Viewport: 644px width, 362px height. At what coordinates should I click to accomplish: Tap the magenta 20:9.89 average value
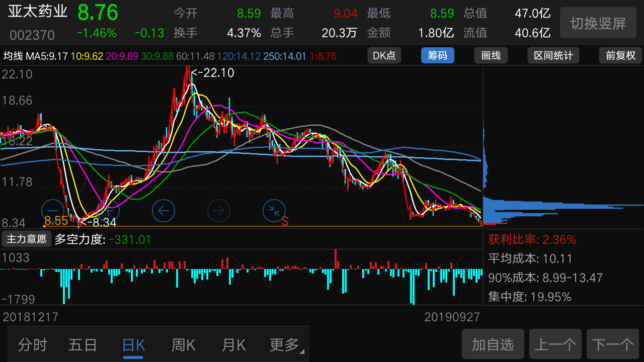coord(122,56)
